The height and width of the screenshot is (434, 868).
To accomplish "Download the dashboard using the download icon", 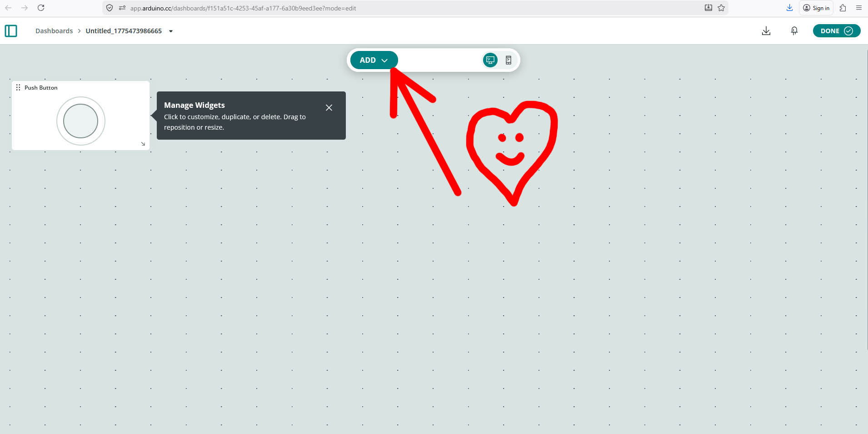I will [766, 31].
